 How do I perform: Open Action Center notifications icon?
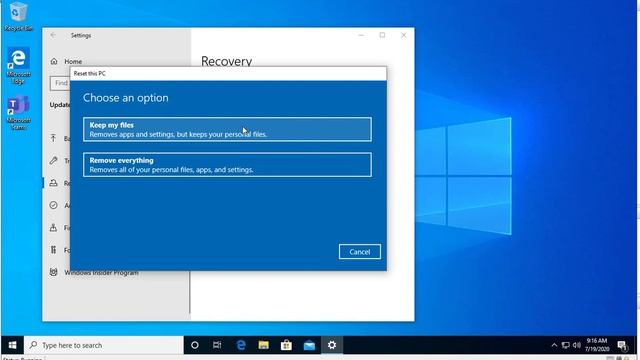[622, 346]
